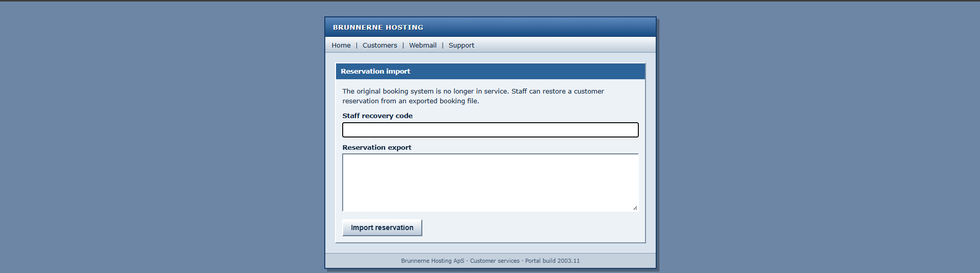The height and width of the screenshot is (273, 980).
Task: Open the Home navigation link
Action: click(341, 45)
